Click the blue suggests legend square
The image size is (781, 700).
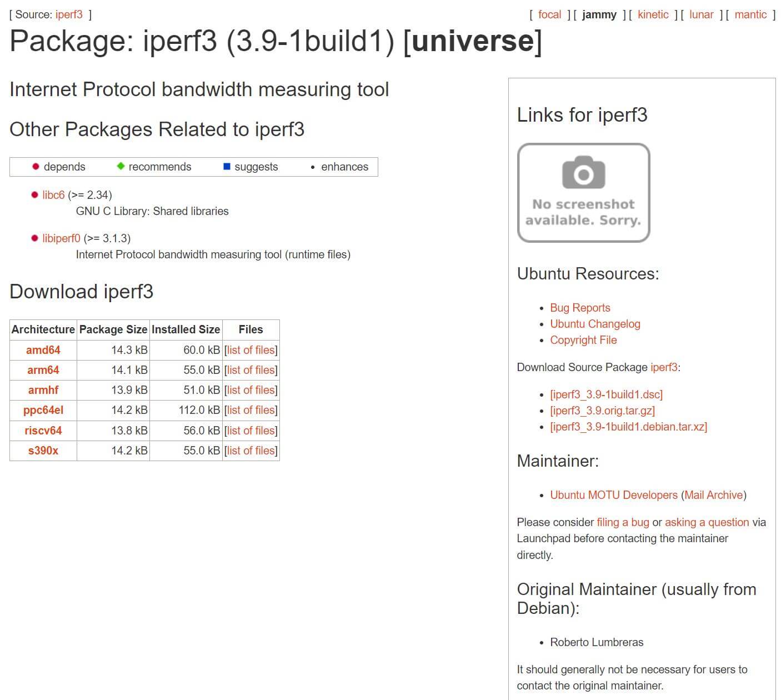pos(227,167)
